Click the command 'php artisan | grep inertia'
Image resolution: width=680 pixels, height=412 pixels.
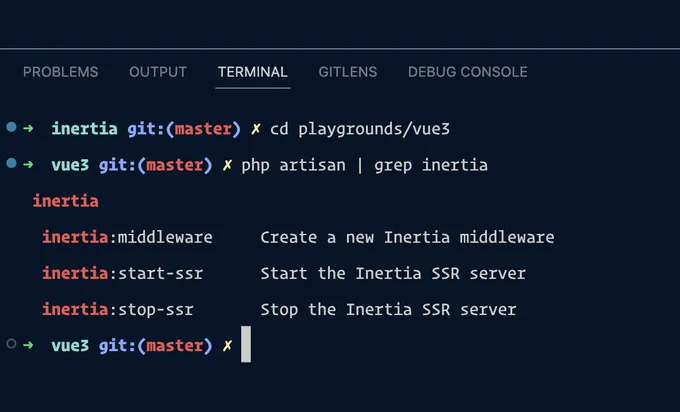(365, 165)
